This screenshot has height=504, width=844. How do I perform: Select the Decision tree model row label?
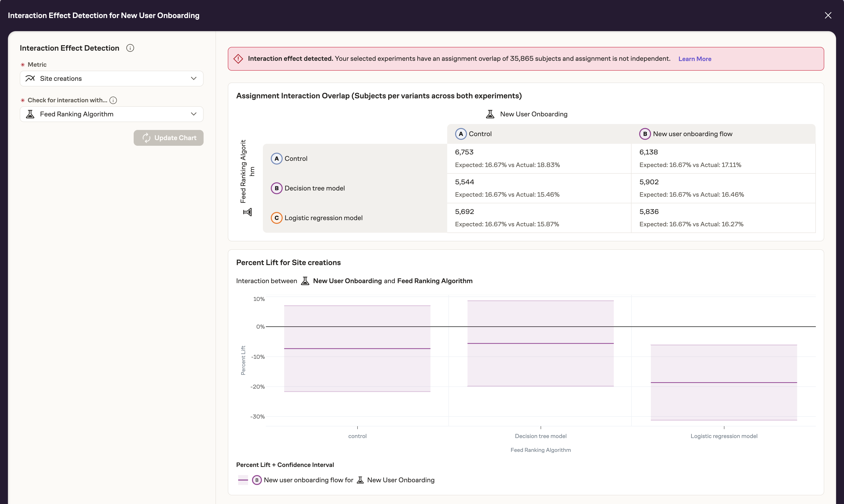coord(315,188)
